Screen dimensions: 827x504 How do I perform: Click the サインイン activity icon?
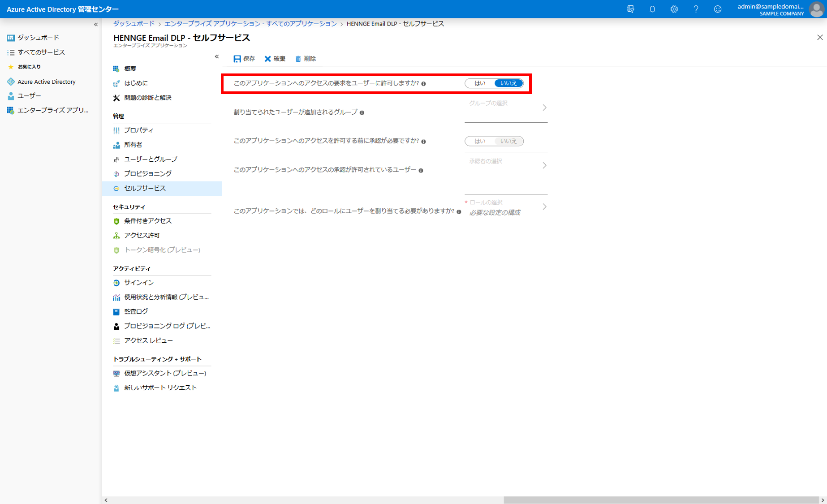[116, 283]
